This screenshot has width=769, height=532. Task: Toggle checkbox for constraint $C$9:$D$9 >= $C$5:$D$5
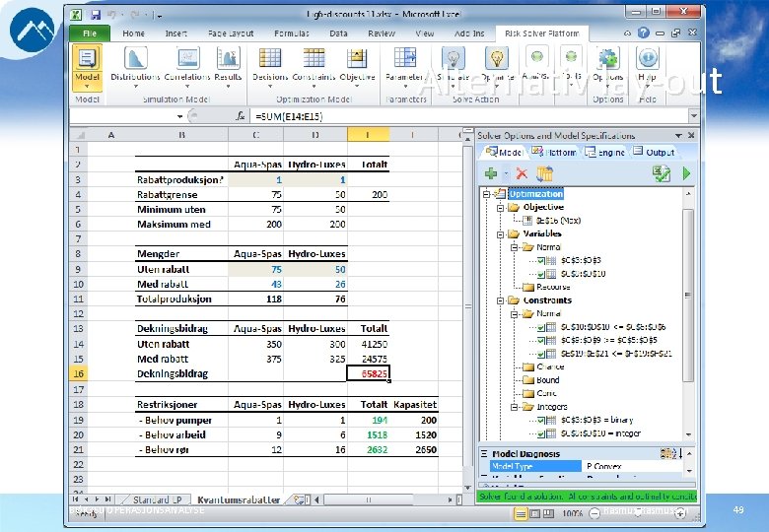(541, 341)
